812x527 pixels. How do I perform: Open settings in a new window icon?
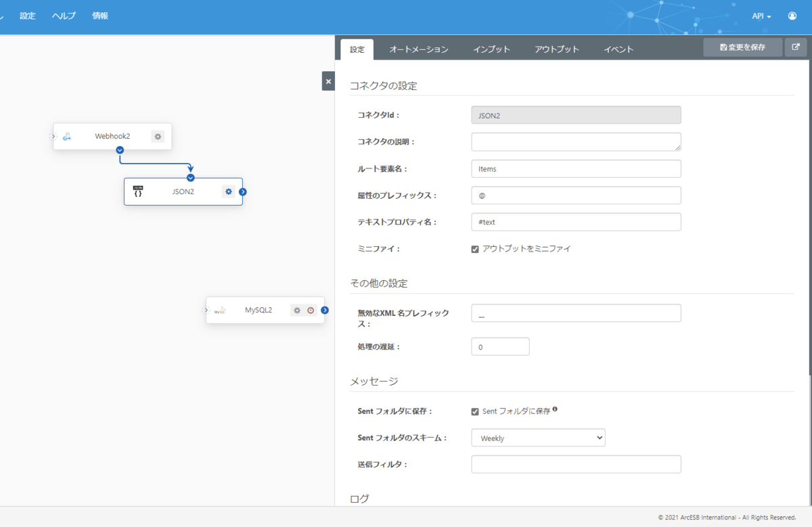(796, 47)
